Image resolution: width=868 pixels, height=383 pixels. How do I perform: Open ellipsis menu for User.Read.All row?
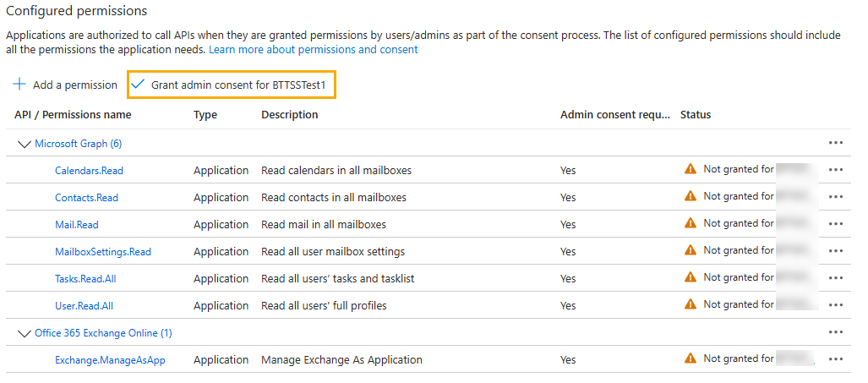tap(835, 305)
